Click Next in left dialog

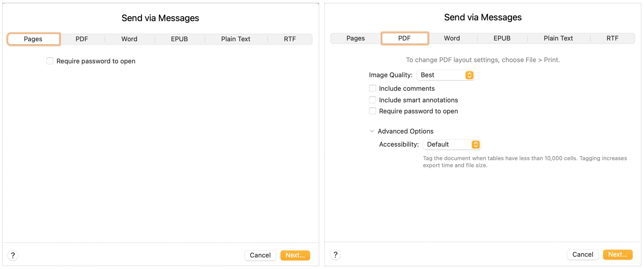point(295,255)
